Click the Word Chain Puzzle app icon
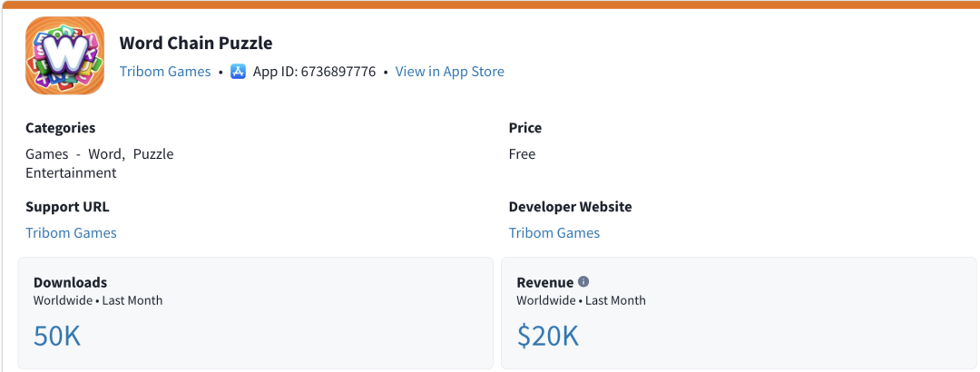 point(64,55)
